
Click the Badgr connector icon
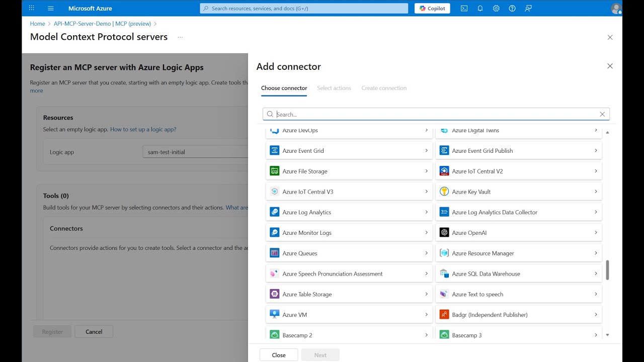pos(444,315)
